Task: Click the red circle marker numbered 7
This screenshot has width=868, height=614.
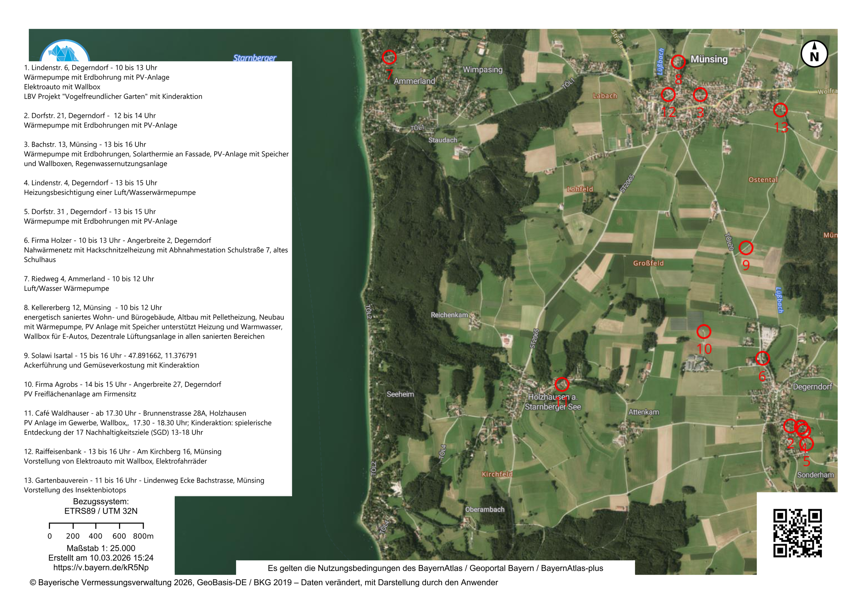Action: coord(389,57)
